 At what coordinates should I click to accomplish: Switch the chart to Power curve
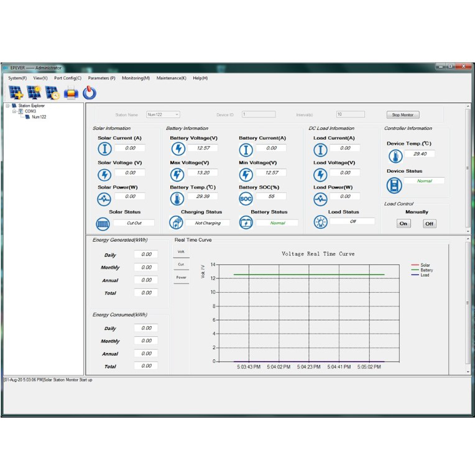(x=182, y=278)
